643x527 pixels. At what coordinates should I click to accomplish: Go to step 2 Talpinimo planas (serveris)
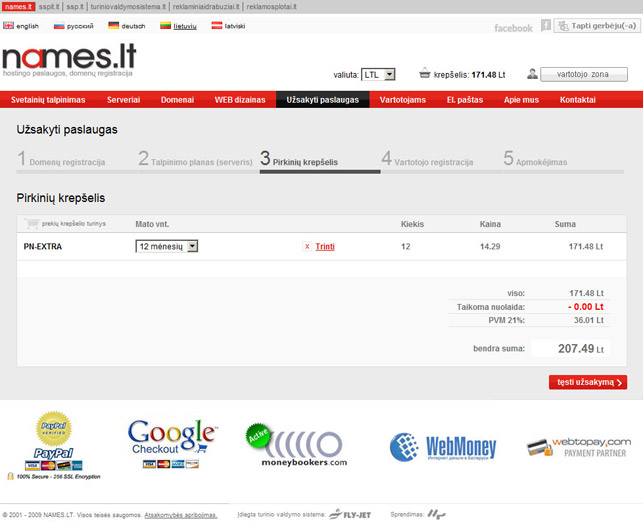[198, 160]
